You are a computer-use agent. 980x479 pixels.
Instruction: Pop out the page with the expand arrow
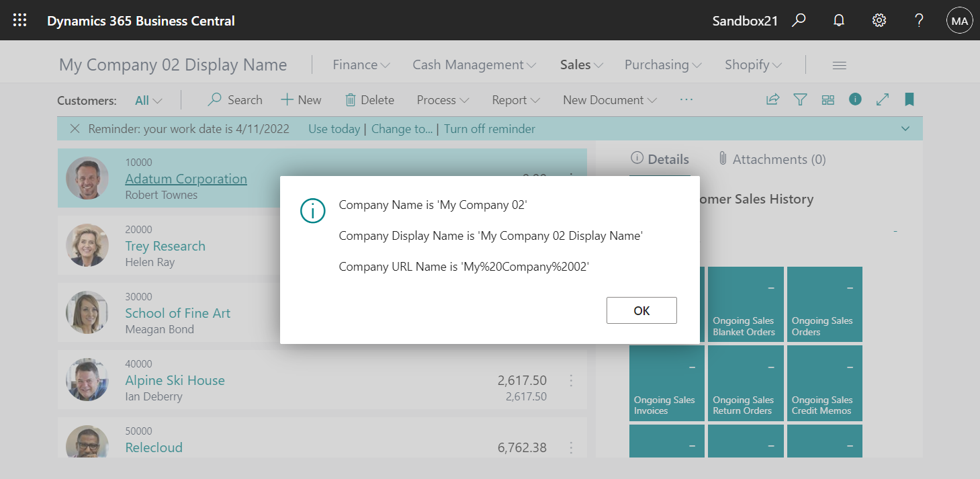point(883,99)
